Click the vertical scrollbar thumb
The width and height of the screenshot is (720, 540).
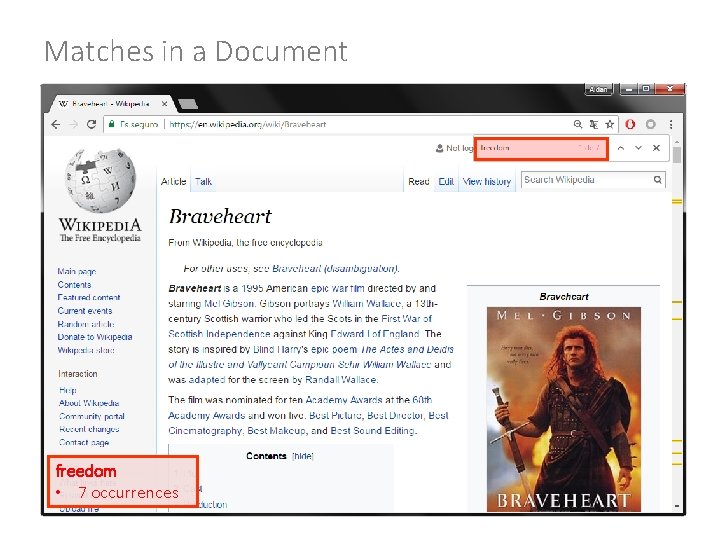pyautogui.click(x=677, y=155)
